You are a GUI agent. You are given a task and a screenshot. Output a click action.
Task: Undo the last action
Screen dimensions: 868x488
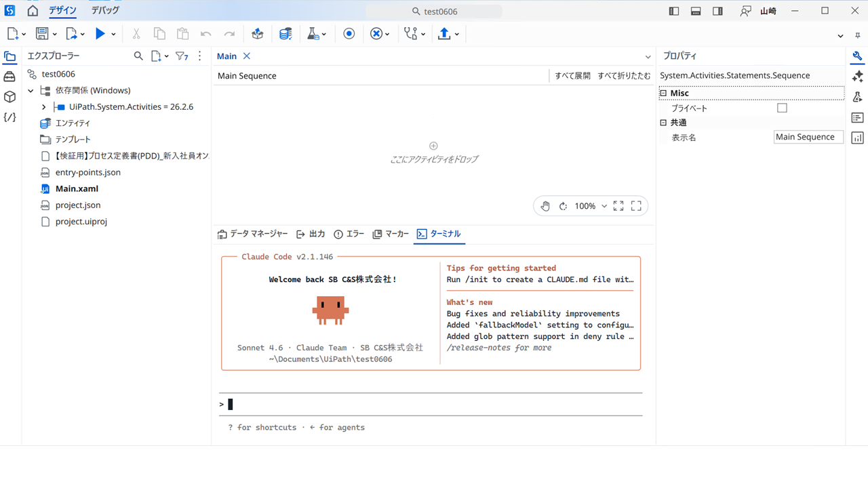click(206, 34)
